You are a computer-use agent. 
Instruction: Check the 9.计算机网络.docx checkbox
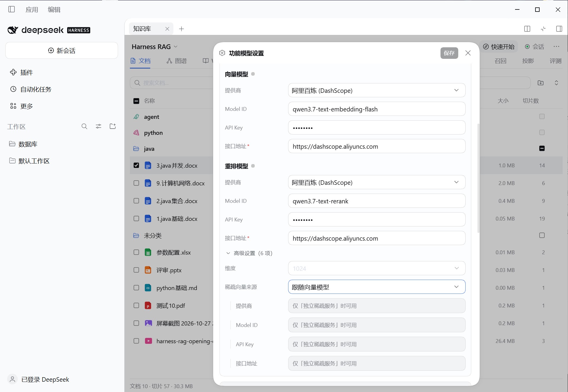tap(136, 183)
